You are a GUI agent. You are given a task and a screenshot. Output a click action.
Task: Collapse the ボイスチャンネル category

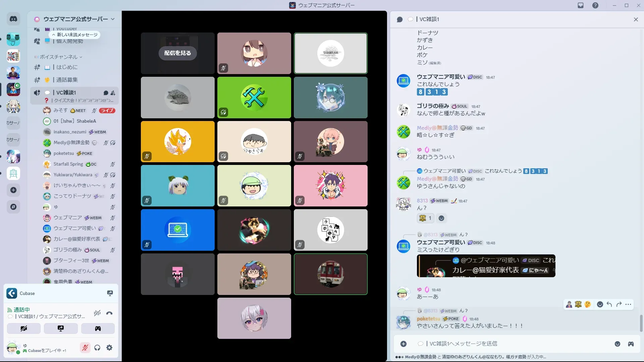(x=59, y=57)
